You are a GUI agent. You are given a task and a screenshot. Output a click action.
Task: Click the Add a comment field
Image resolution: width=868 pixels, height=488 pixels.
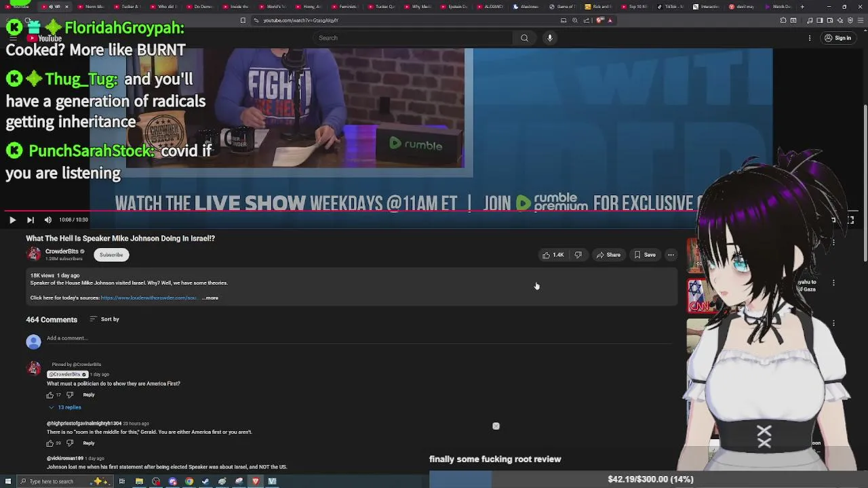click(359, 338)
